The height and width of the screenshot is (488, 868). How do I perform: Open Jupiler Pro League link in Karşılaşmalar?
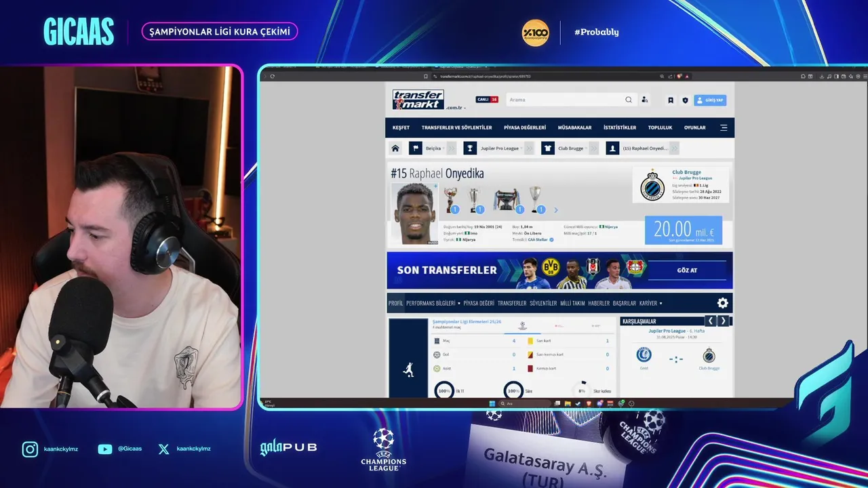pos(666,331)
